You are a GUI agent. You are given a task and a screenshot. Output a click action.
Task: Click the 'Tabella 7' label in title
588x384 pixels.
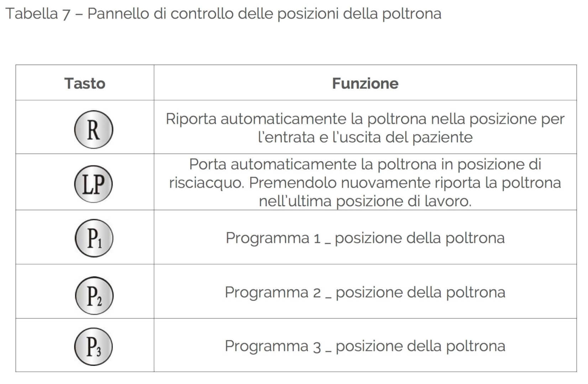(38, 14)
